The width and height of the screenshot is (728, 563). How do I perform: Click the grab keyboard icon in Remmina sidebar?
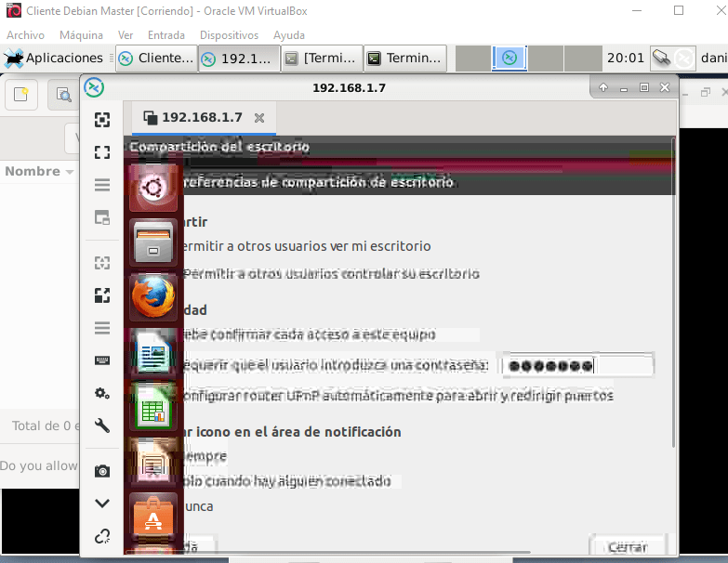pos(102,360)
